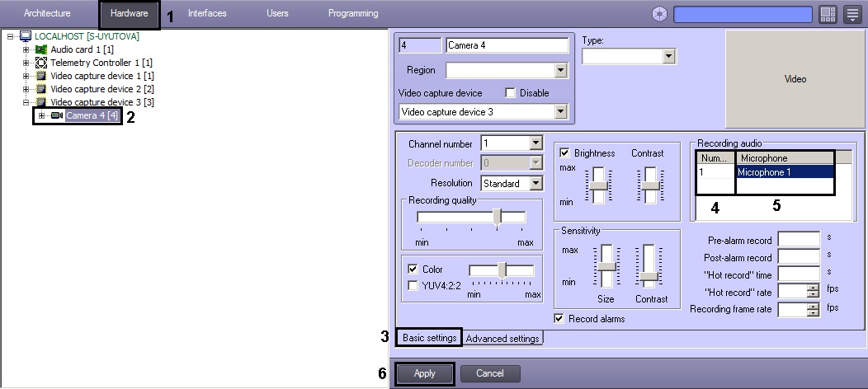Adjust the upper Contrast vertical slider

click(x=650, y=185)
